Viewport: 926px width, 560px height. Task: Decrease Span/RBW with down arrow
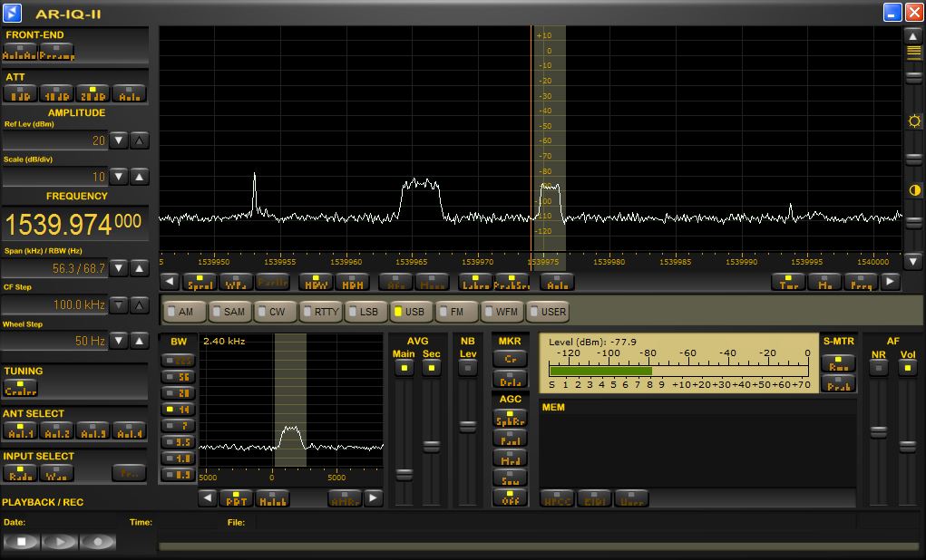(119, 268)
